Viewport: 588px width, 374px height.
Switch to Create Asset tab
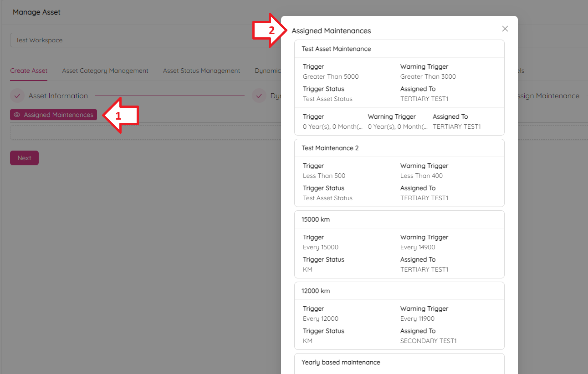click(x=29, y=71)
